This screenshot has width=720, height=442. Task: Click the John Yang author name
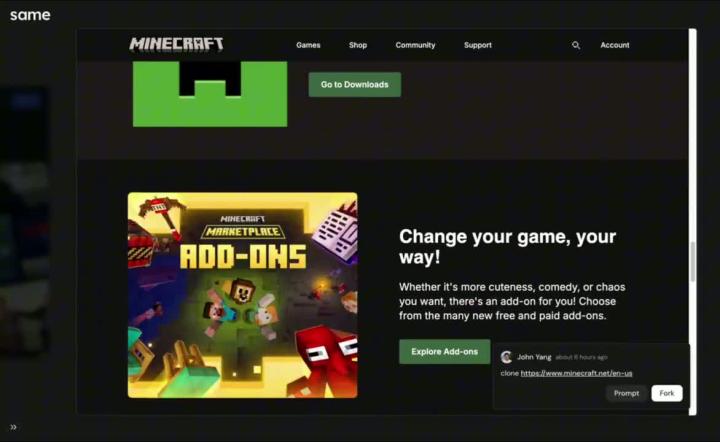coord(534,357)
